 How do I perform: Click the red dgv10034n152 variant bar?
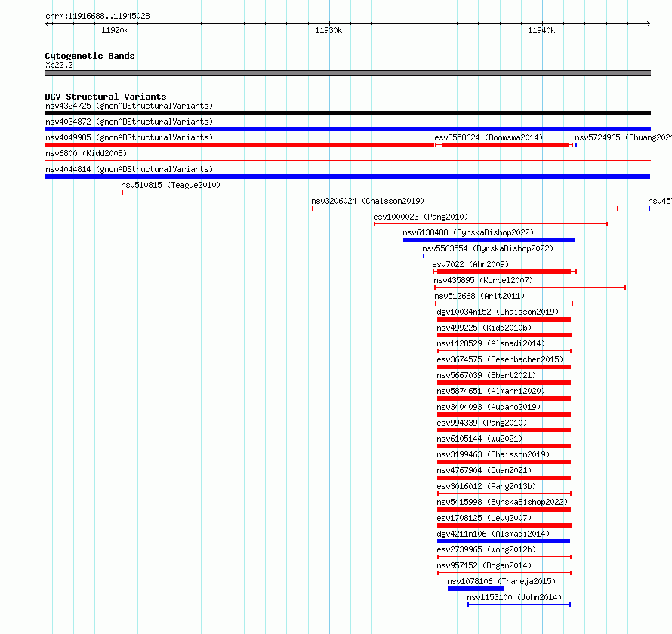tap(504, 319)
